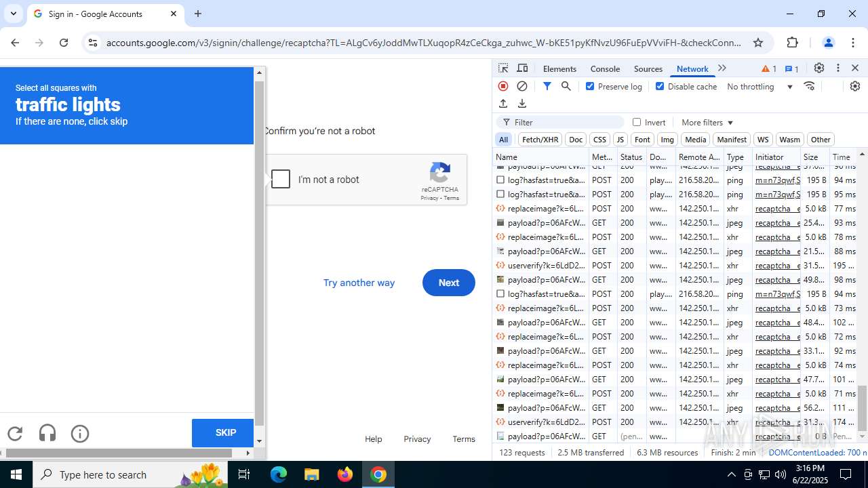Show more DevTools tabs chevron
868x488 pixels.
coord(722,68)
